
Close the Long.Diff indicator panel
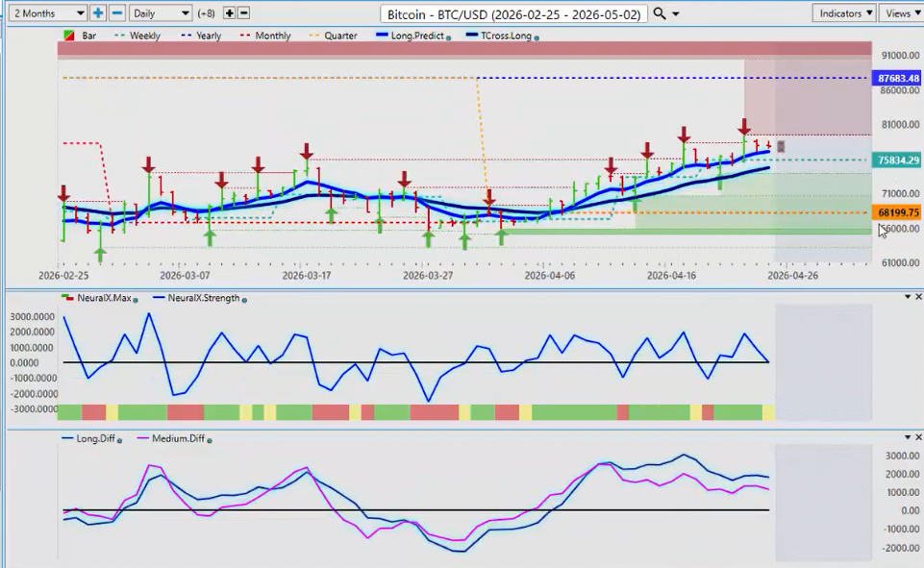click(918, 437)
